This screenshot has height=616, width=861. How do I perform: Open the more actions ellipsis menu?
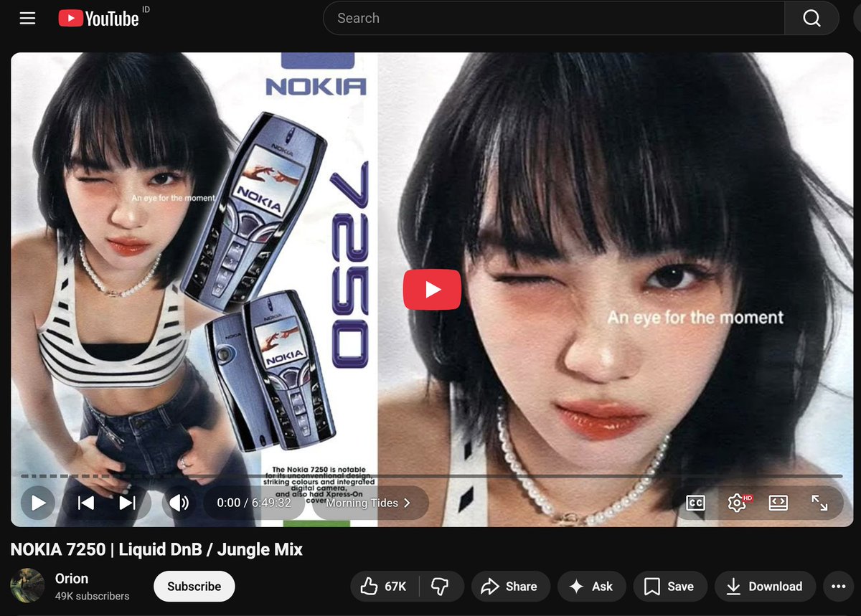click(x=838, y=586)
